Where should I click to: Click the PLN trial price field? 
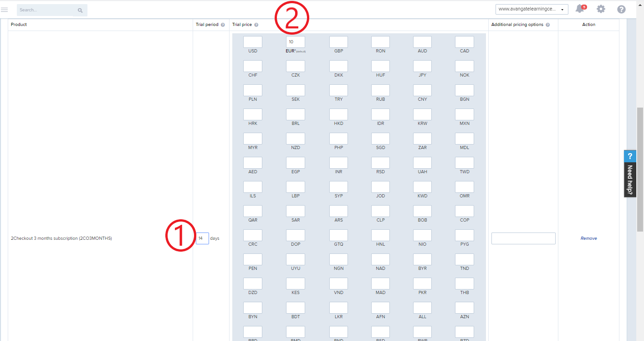pos(253,90)
